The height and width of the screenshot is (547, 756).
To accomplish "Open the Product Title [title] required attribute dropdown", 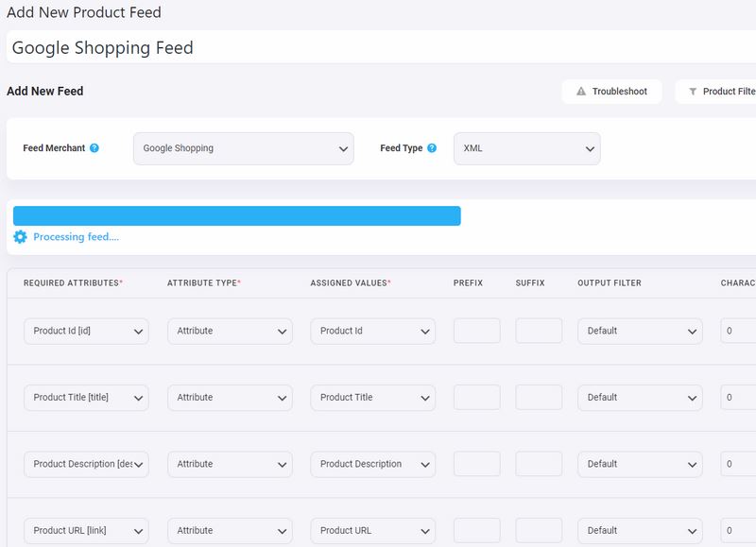I will 86,398.
